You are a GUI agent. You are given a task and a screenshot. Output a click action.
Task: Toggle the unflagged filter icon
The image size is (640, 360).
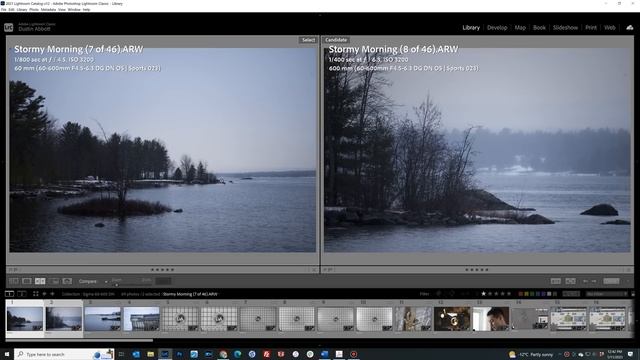pyautogui.click(x=451, y=294)
